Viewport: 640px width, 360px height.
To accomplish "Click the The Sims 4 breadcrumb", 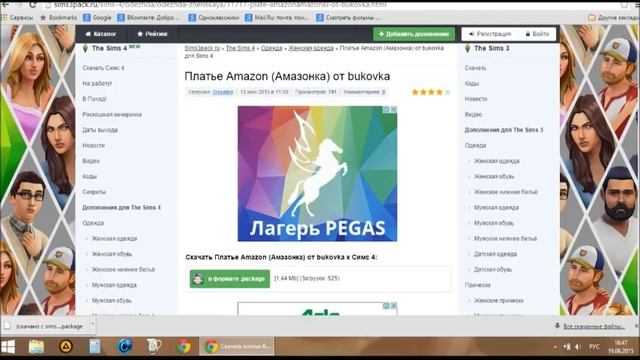I will (240, 48).
